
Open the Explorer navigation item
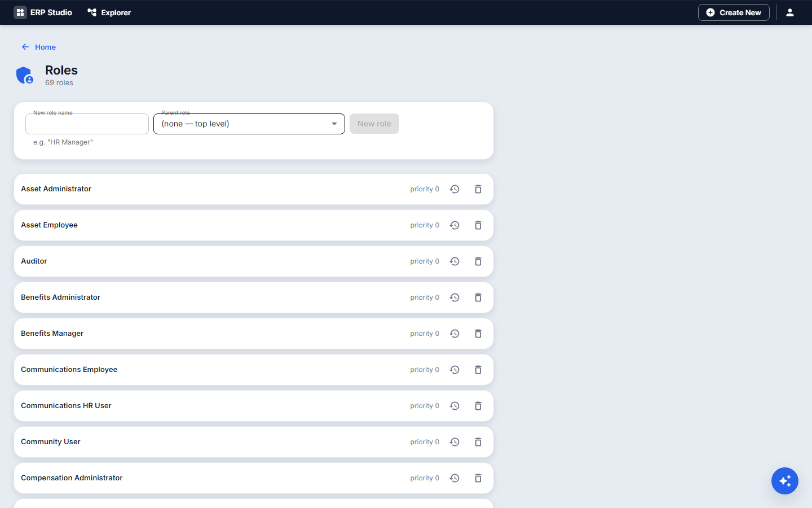click(109, 12)
